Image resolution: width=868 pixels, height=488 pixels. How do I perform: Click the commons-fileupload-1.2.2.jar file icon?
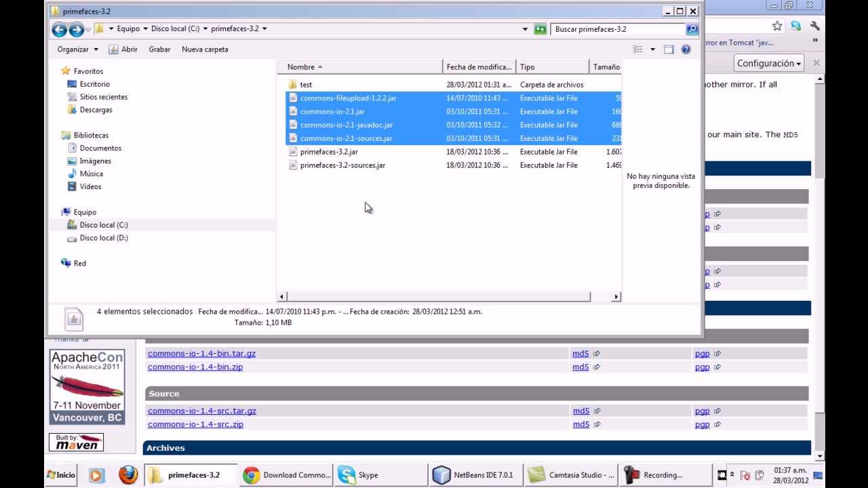[293, 98]
